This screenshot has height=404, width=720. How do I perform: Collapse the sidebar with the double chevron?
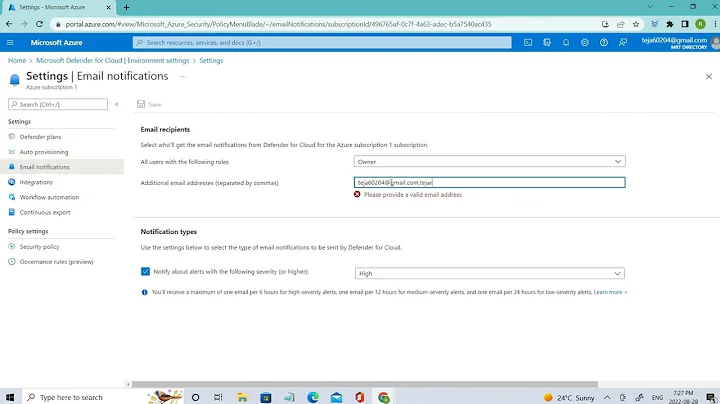pyautogui.click(x=117, y=104)
